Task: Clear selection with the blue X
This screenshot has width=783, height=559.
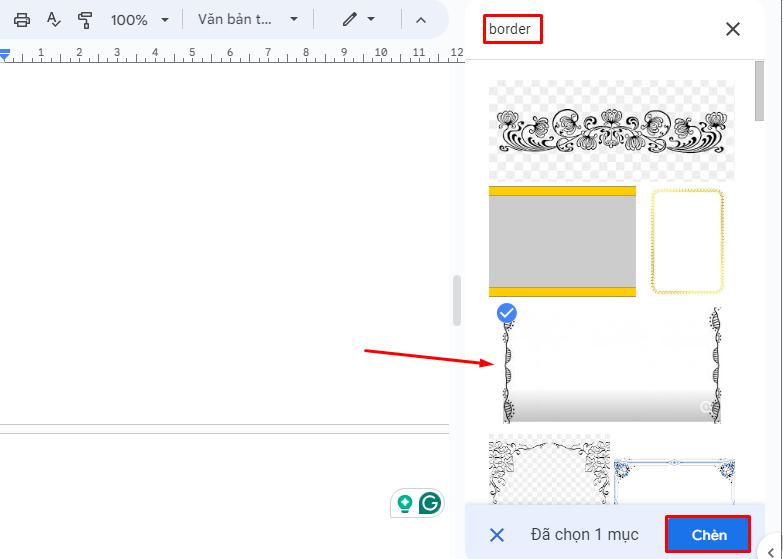Action: pos(497,535)
